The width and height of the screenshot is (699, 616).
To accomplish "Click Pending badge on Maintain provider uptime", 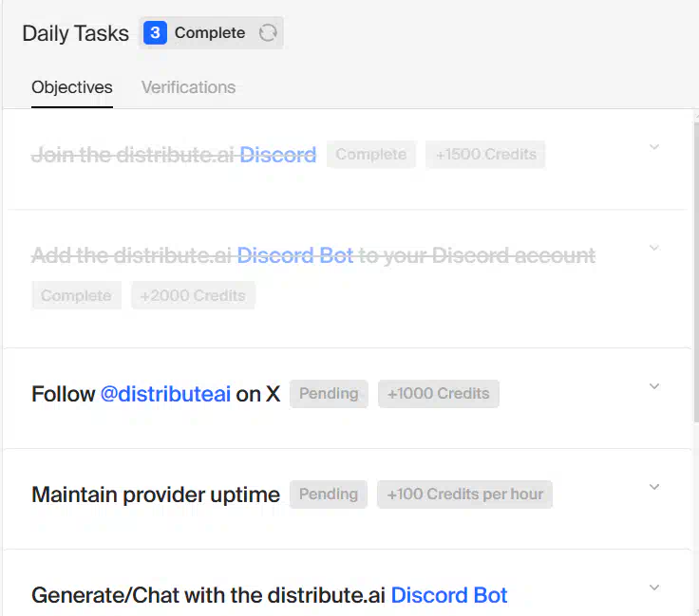I will (329, 495).
